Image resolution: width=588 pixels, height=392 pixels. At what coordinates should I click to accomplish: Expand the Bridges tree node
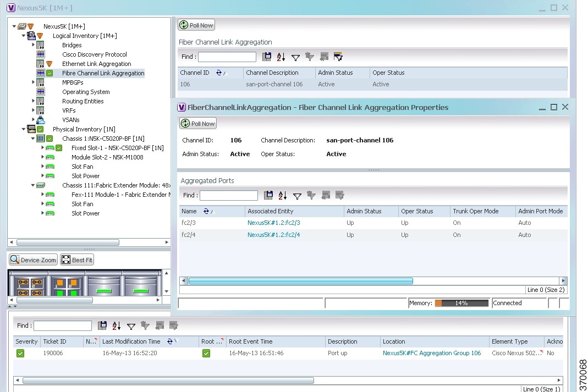33,45
